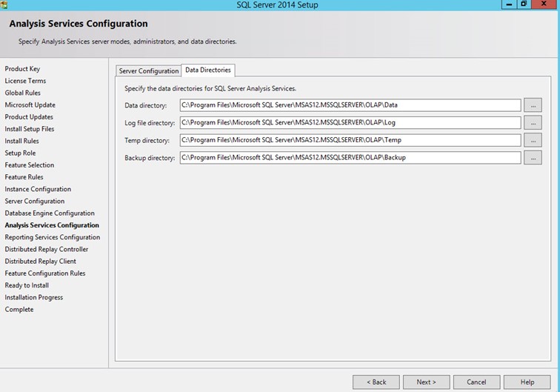Screen dimensions: 560x392
Task: Click the Temp directory path field
Action: (x=350, y=140)
